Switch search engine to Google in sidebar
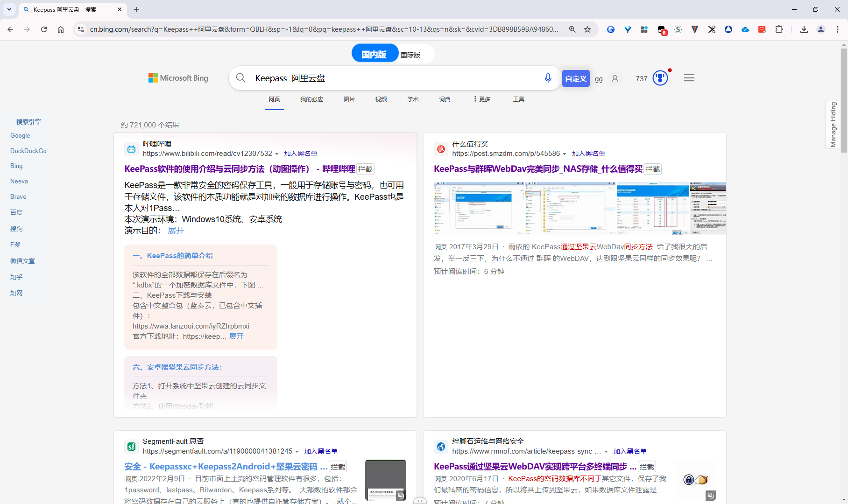Viewport: 848px width, 504px height. pos(20,135)
